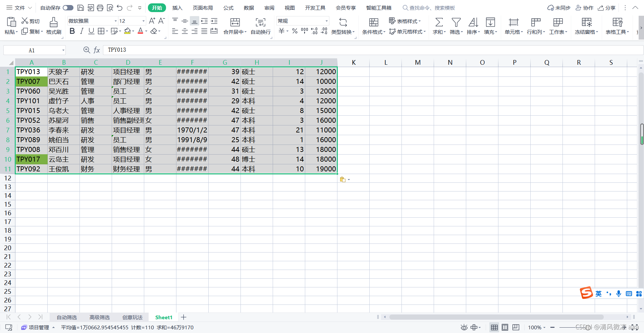
Task: Add a new sheet with plus button
Action: 183,317
